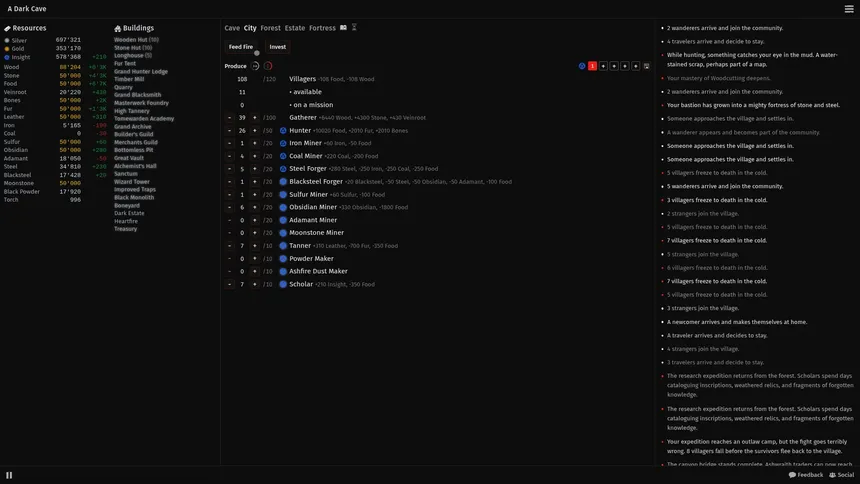Image resolution: width=860 pixels, height=484 pixels.
Task: Click the Silver coin icon
Action: pyautogui.click(x=7, y=41)
